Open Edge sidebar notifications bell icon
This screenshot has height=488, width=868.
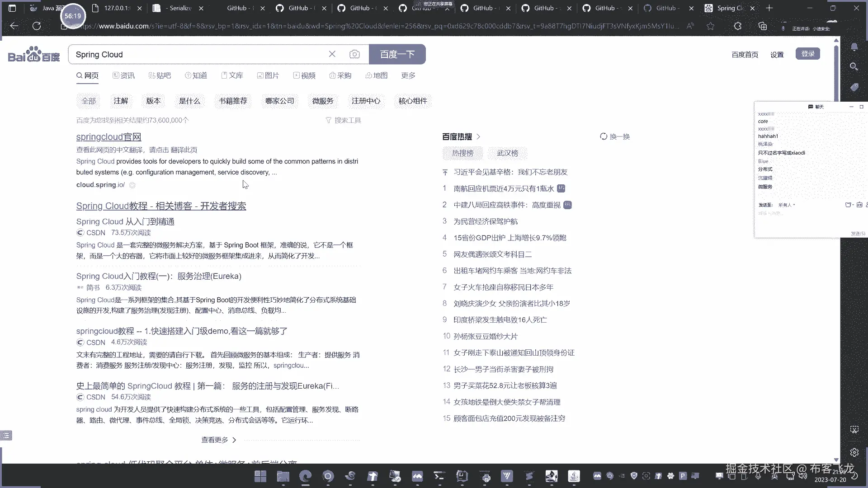point(854,47)
